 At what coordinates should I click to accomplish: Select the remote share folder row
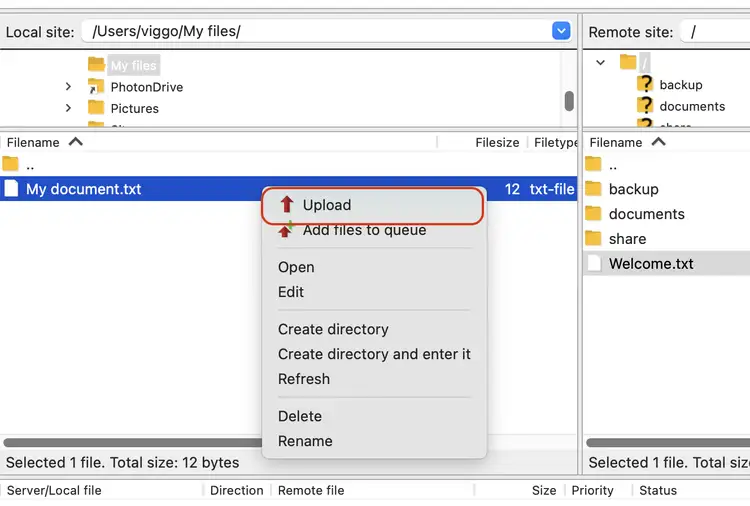pos(666,239)
